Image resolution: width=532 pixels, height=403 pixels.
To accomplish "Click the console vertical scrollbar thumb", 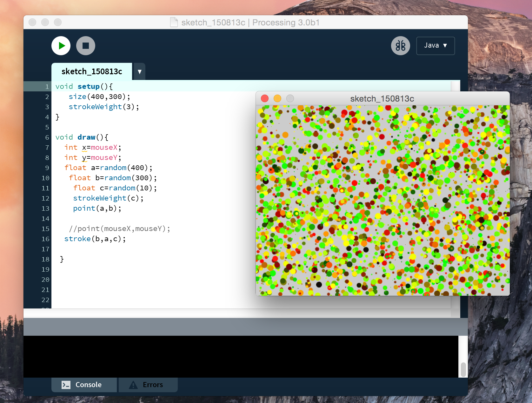I will click(x=463, y=369).
